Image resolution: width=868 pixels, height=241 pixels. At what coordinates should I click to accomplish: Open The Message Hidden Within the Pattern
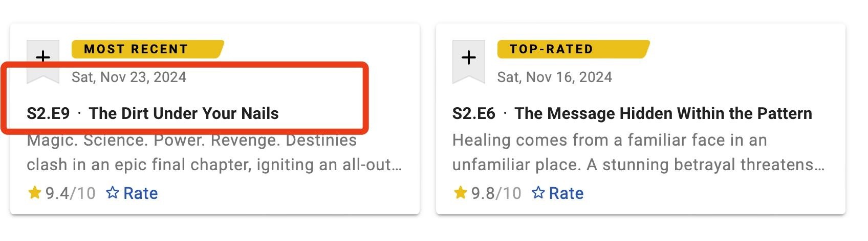click(x=663, y=113)
